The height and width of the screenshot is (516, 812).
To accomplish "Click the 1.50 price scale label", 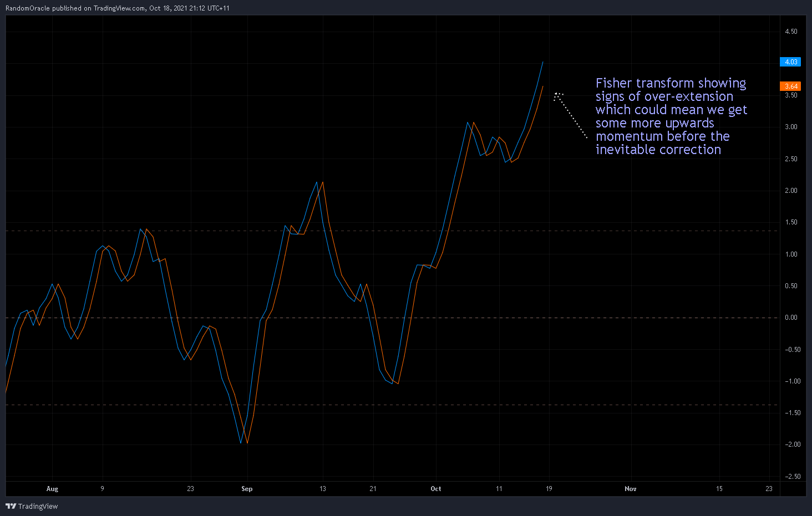I will pos(791,222).
